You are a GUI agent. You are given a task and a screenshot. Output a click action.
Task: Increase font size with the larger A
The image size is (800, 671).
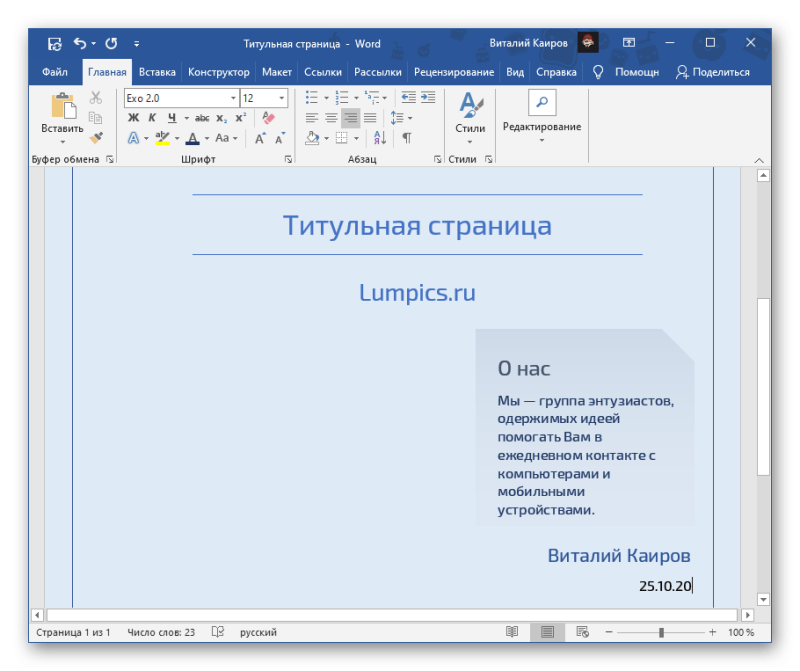pos(260,138)
